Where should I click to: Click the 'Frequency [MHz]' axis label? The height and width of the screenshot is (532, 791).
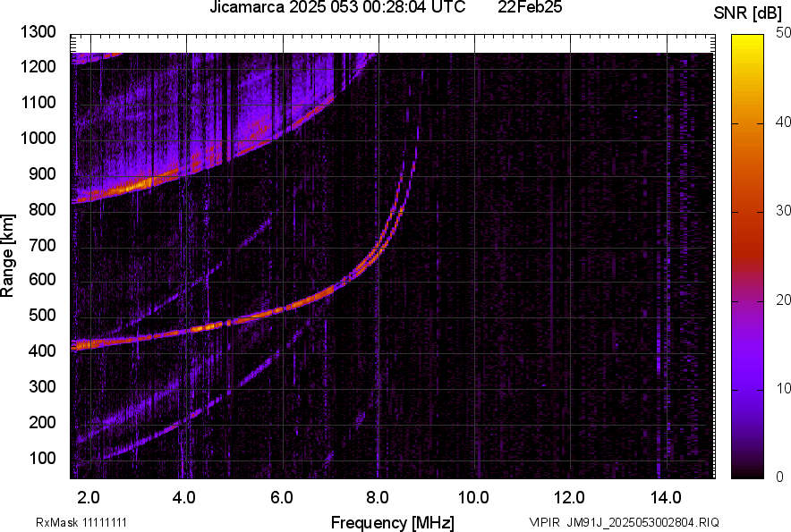(x=393, y=522)
